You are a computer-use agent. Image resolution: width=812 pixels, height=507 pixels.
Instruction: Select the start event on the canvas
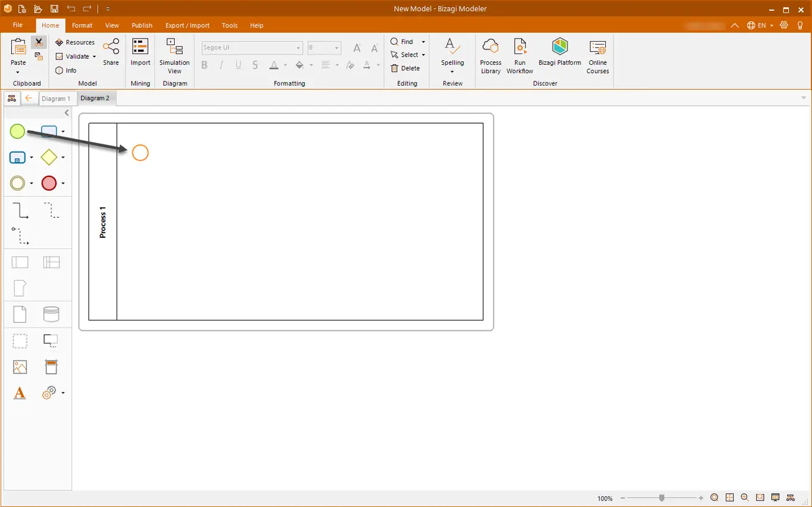point(140,153)
